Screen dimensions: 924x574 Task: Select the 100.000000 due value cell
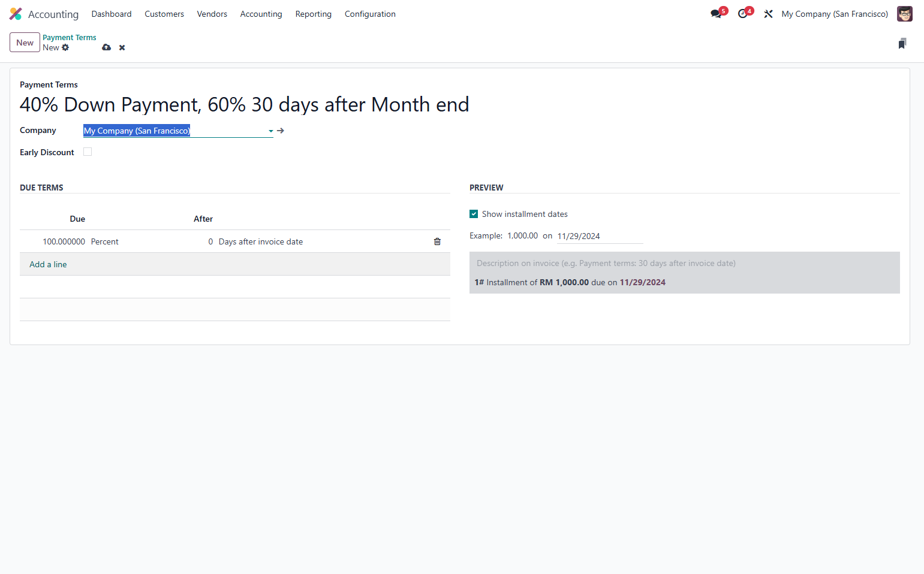pyautogui.click(x=64, y=241)
